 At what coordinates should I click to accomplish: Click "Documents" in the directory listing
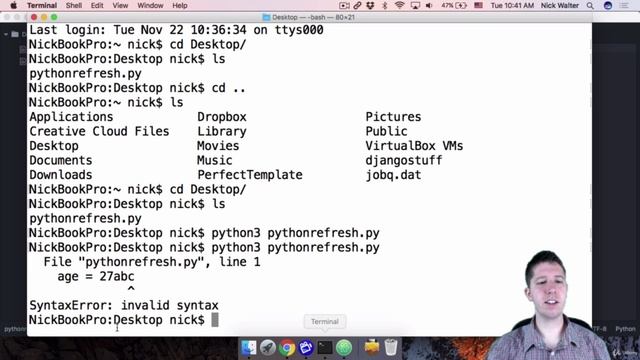pyautogui.click(x=60, y=160)
